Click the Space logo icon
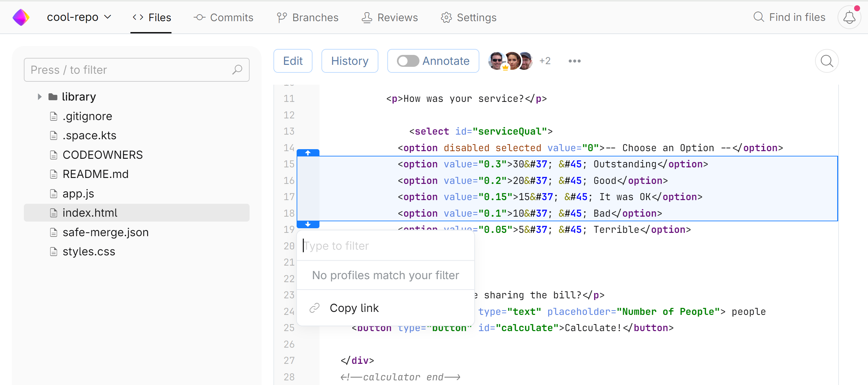Screen dimensions: 868x385 21,17
